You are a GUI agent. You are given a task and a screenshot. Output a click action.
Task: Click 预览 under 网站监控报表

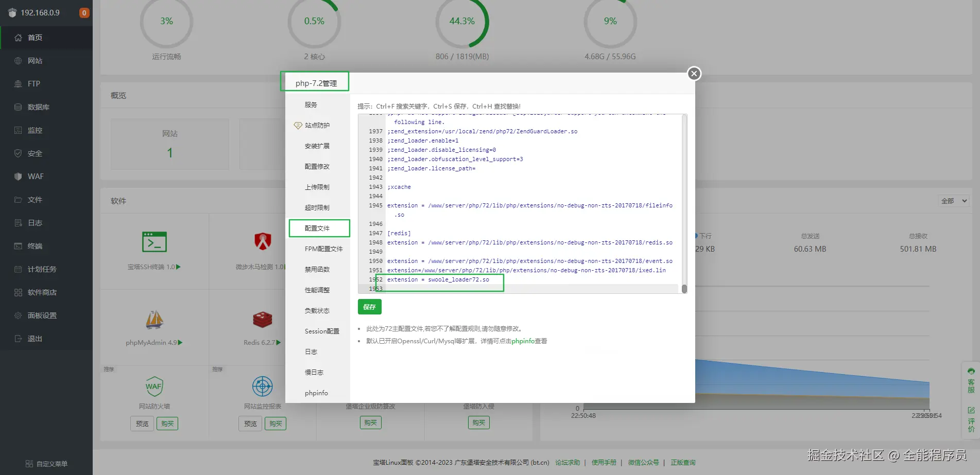[250, 424]
